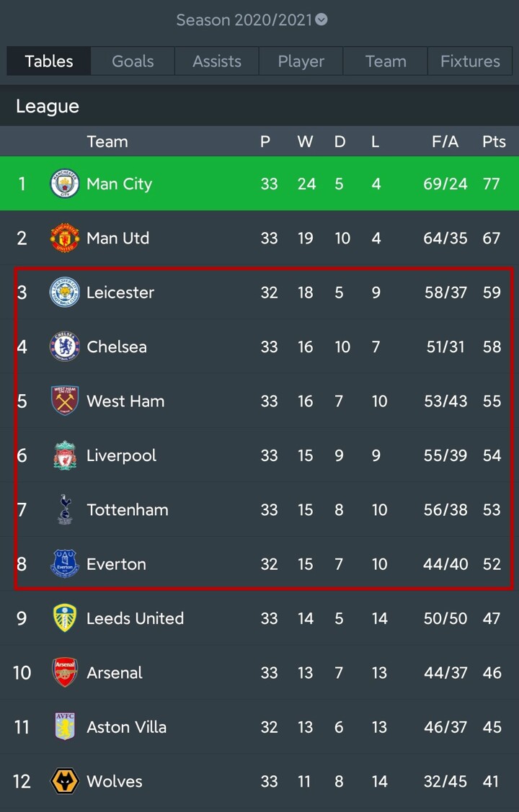Select the Player tab
Image resolution: width=519 pixels, height=812 pixels.
(x=301, y=61)
